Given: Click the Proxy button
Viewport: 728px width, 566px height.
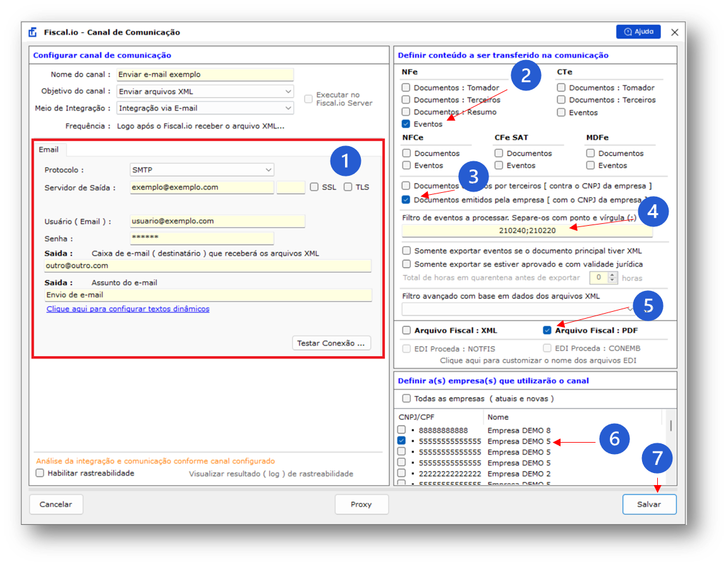Looking at the screenshot, I should [361, 504].
